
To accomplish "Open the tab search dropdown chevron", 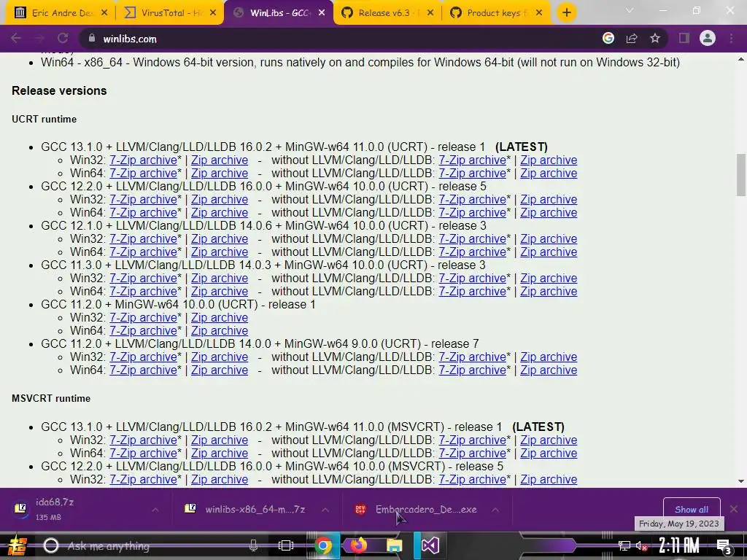I will pyautogui.click(x=630, y=10).
